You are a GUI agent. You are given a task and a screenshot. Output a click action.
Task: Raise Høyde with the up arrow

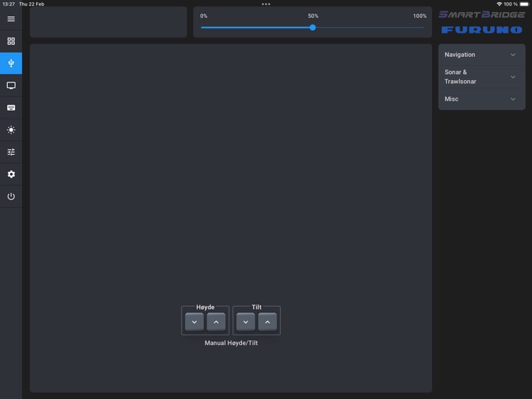point(216,322)
